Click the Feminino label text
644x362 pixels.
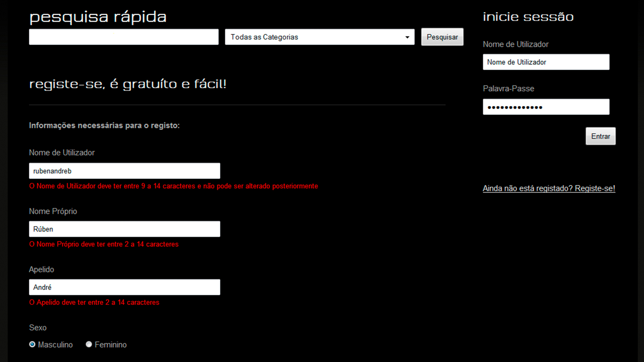click(x=110, y=345)
